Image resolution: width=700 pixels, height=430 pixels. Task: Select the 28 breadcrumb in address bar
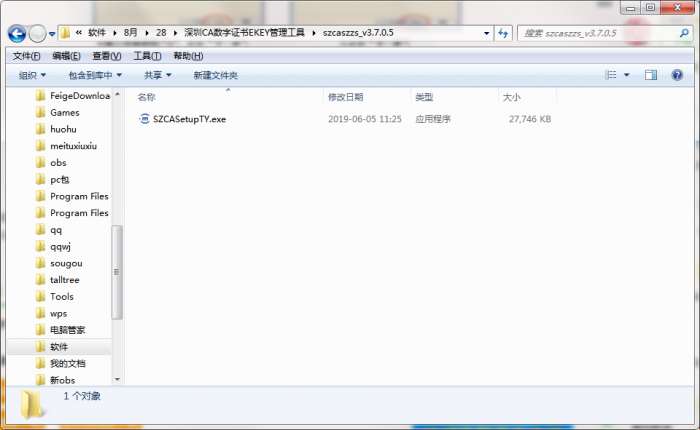[161, 33]
